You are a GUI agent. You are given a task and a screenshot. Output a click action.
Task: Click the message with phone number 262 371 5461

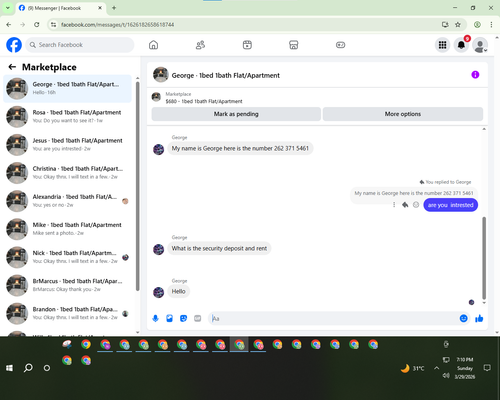tap(240, 148)
